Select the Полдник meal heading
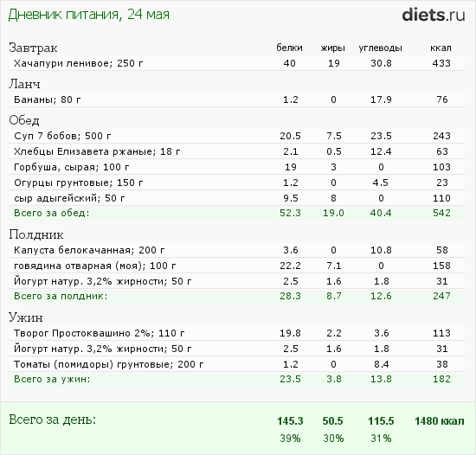This screenshot has width=476, height=455. click(36, 234)
